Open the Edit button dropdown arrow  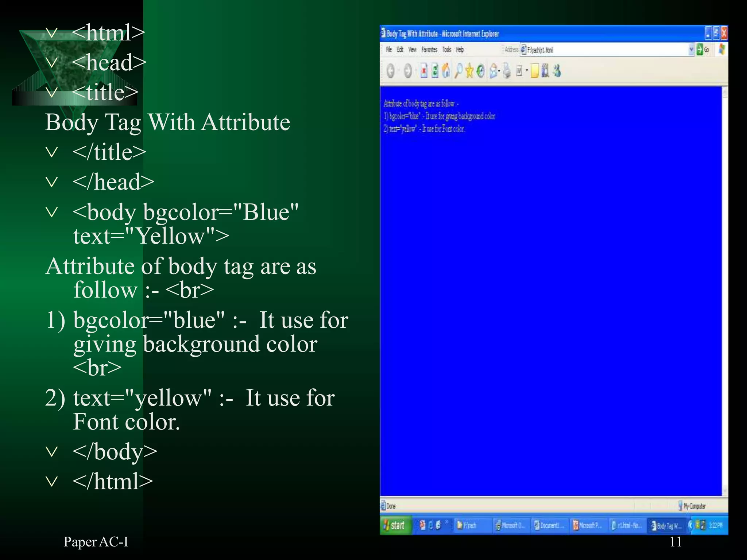click(x=526, y=71)
